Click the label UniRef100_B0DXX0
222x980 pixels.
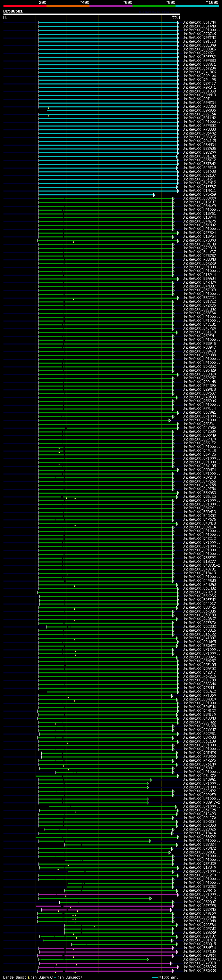click(x=199, y=198)
